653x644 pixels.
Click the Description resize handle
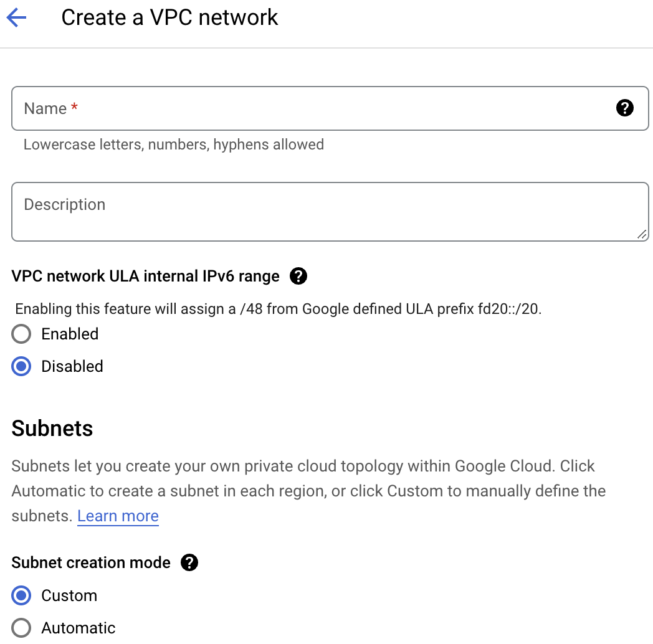(642, 235)
